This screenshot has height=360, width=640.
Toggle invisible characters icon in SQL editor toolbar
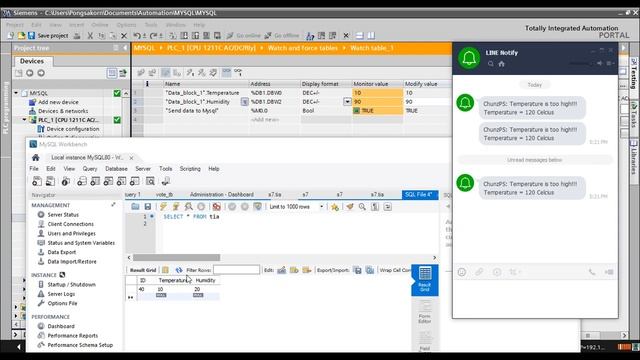click(375, 207)
